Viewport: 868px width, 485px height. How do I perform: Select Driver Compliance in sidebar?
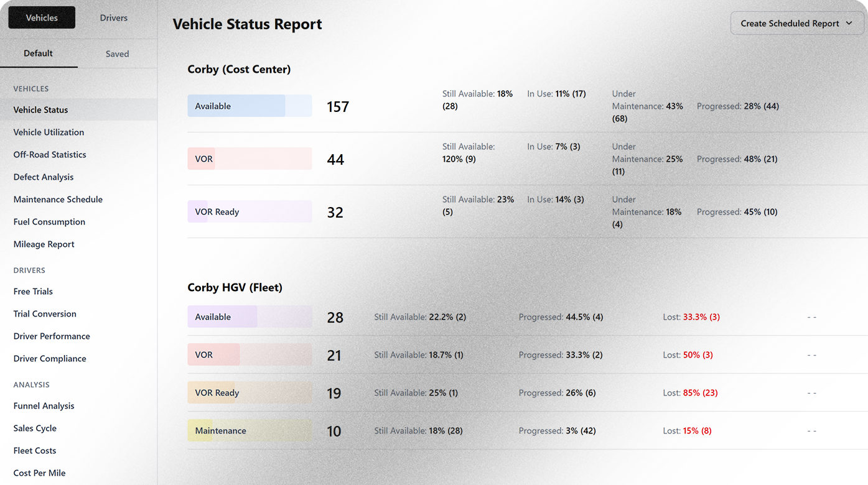(50, 359)
